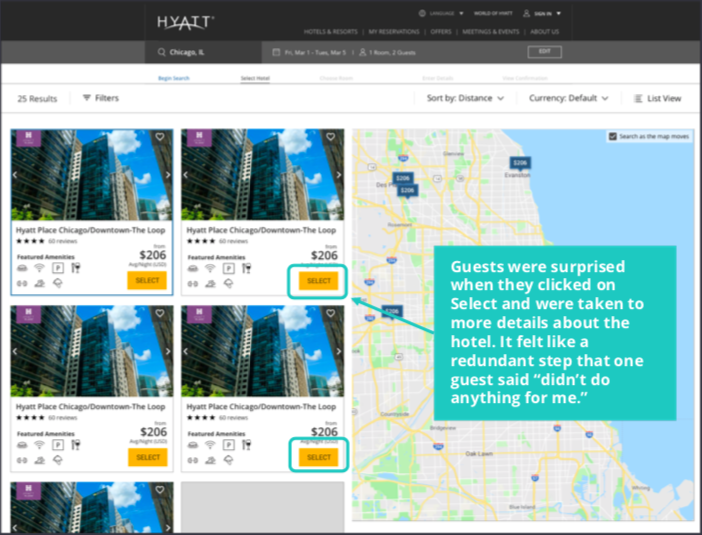Click the restaurant bar amenity icon in blue-outlined card
The image size is (702, 535).
(76, 268)
